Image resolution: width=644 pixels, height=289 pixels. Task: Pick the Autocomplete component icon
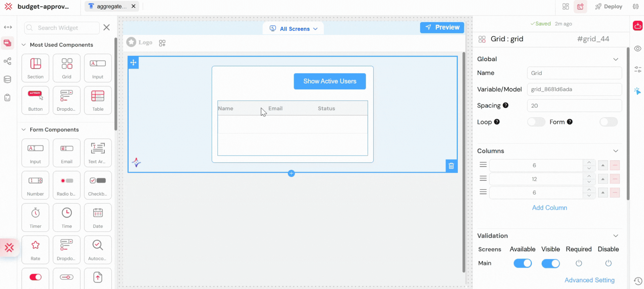click(x=98, y=249)
